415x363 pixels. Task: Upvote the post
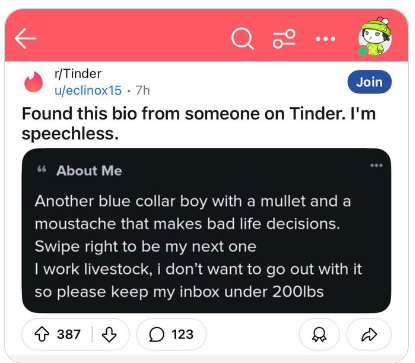coord(42,334)
